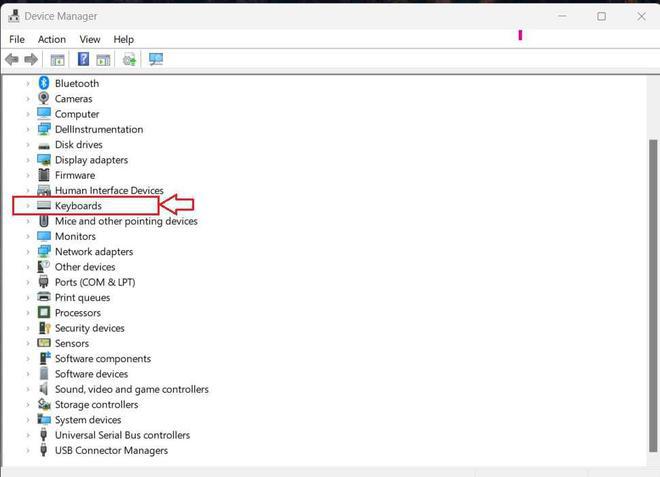660x477 pixels.
Task: Click the Security devices key icon
Action: point(44,328)
